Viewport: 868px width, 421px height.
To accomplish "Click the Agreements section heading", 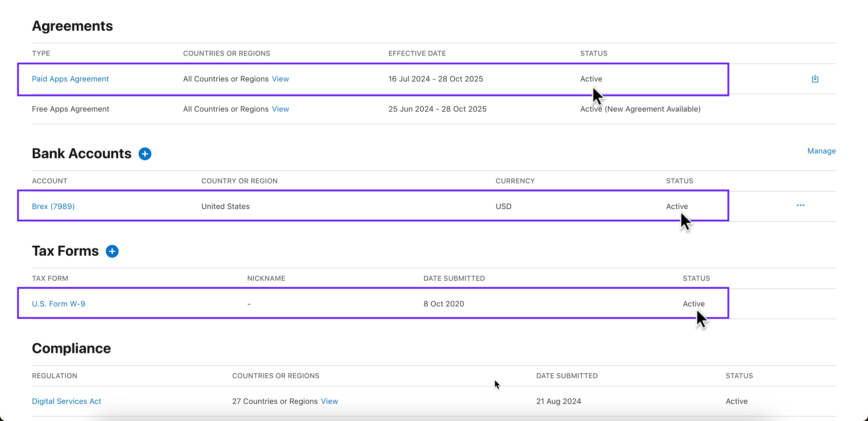I will pyautogui.click(x=72, y=26).
